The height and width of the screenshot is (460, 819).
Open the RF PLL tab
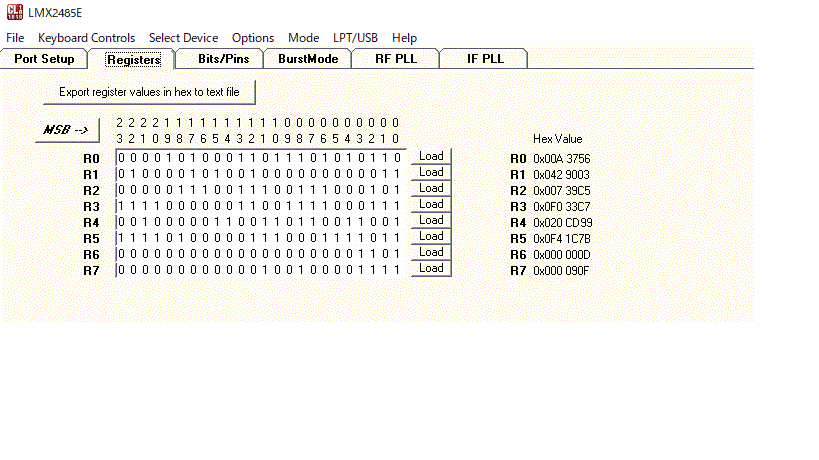[395, 59]
